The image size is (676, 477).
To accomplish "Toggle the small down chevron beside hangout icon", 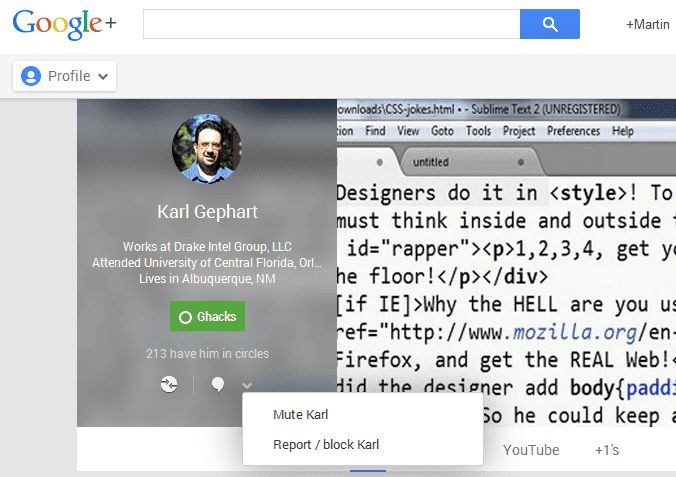I will click(247, 385).
